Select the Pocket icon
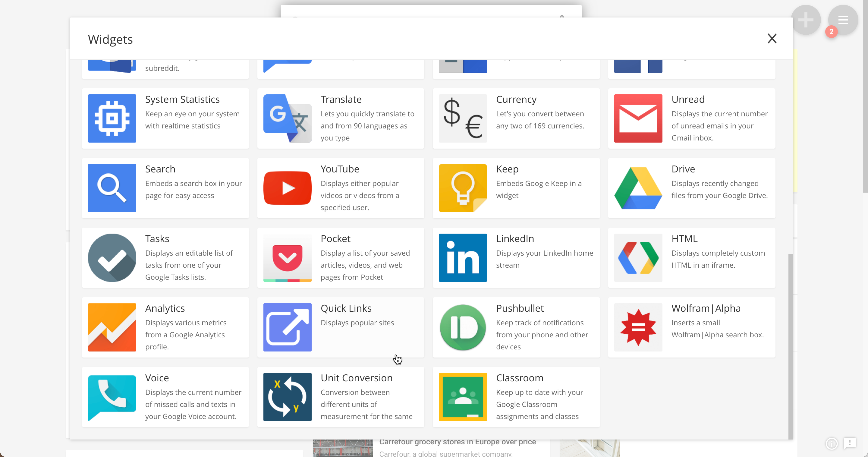This screenshot has width=868, height=457. point(288,258)
